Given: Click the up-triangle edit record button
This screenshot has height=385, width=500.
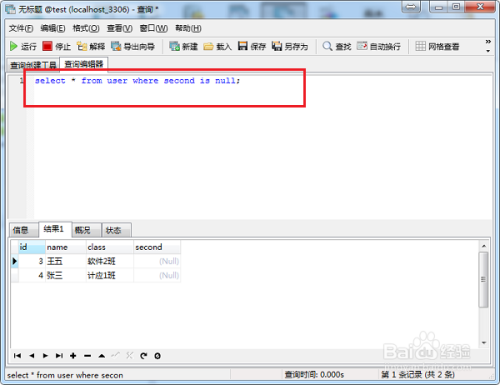Looking at the screenshot, I should [102, 356].
